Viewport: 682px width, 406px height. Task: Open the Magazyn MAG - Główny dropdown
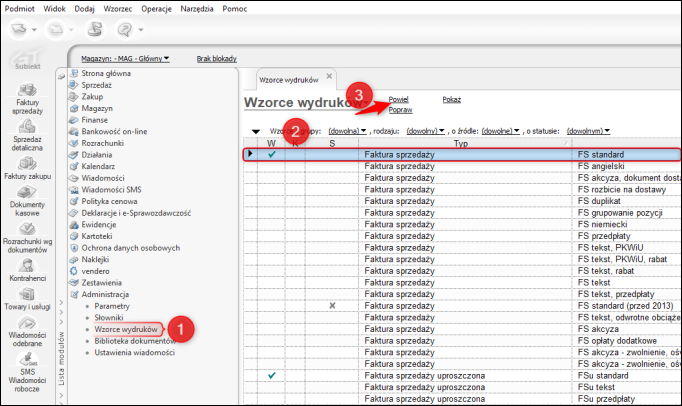125,59
